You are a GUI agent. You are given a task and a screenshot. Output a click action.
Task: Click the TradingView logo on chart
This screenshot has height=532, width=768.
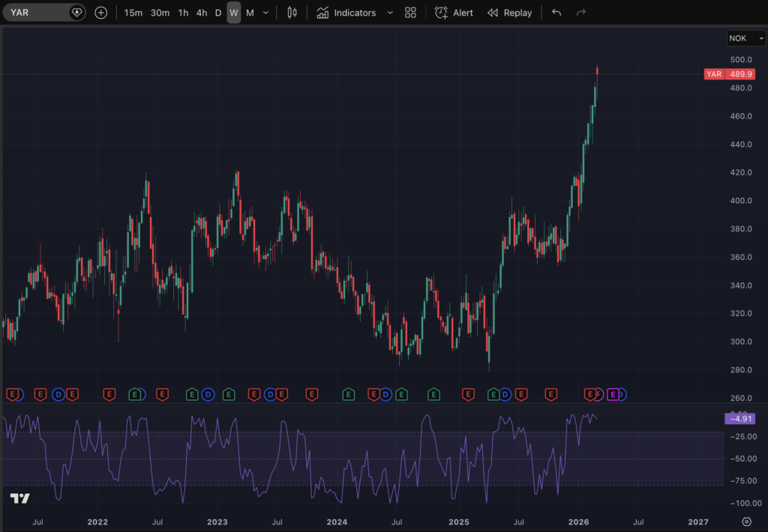pyautogui.click(x=20, y=499)
